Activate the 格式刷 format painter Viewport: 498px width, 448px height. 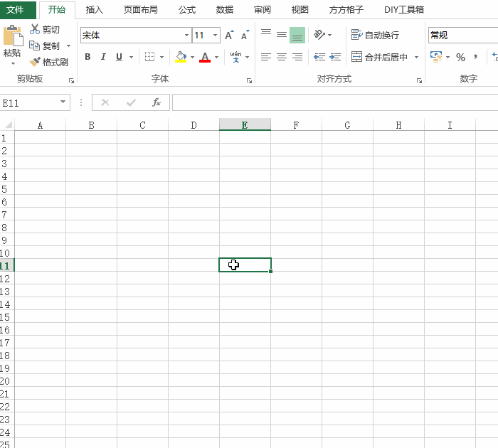pos(48,62)
